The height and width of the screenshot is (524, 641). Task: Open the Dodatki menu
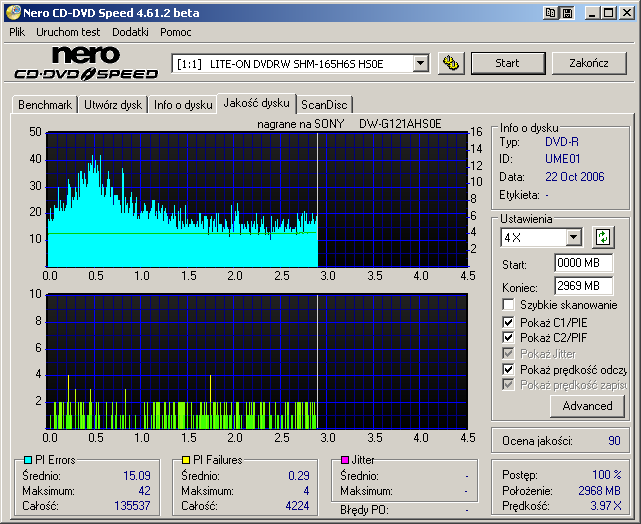(x=130, y=32)
